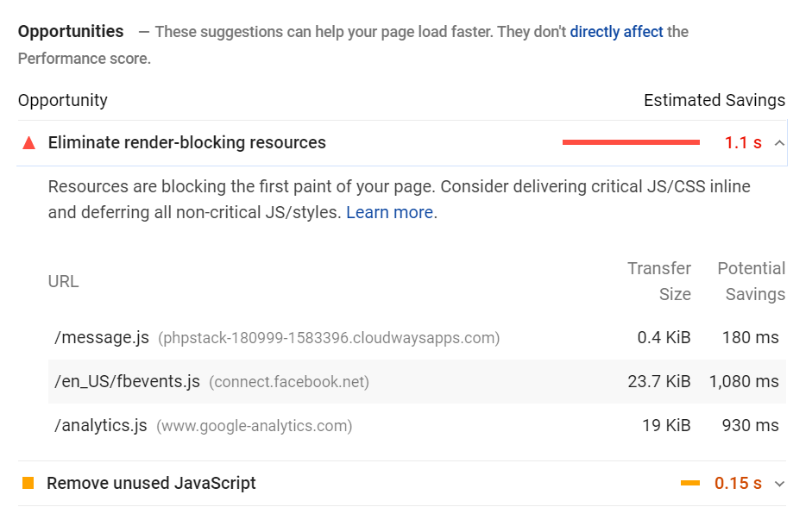
Task: Click the Estimated Savings column header
Action: click(714, 100)
